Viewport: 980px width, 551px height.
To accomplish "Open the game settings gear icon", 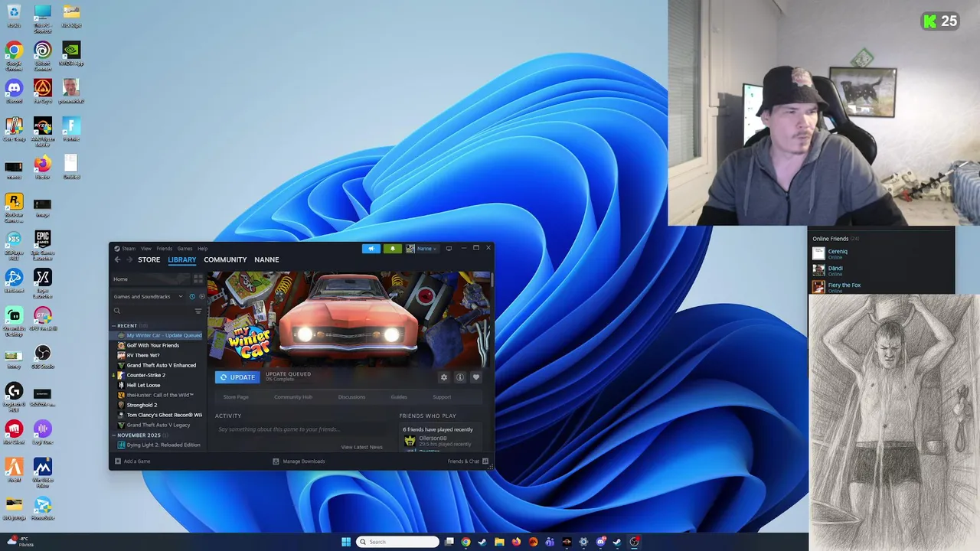I will (x=443, y=377).
